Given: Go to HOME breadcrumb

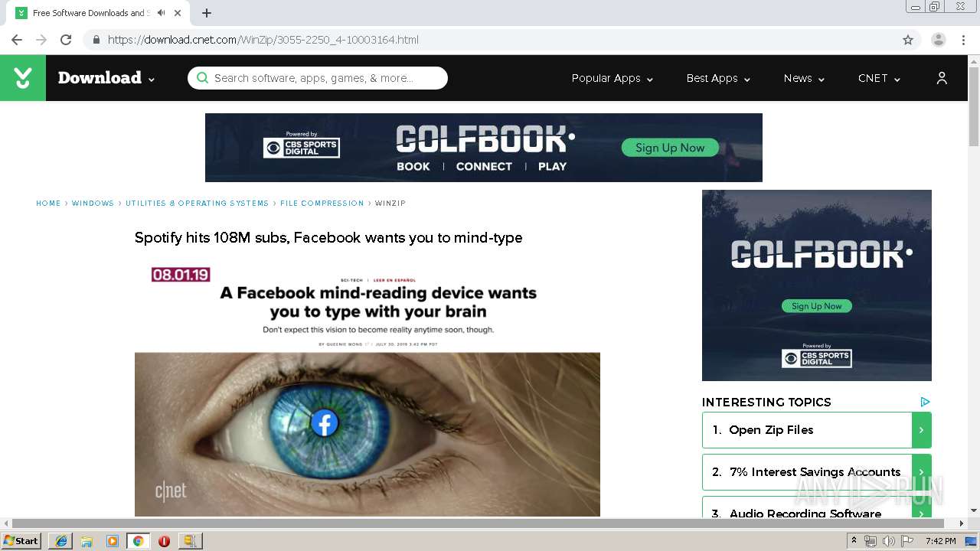Looking at the screenshot, I should 48,204.
